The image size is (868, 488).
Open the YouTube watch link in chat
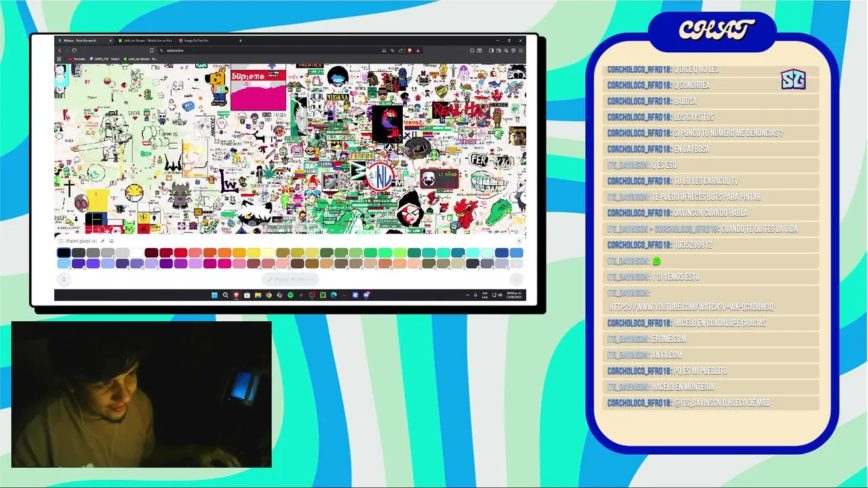coord(691,307)
